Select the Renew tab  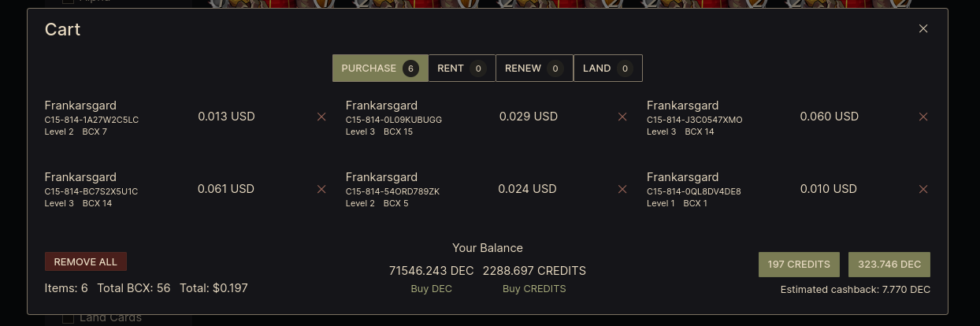tap(533, 69)
